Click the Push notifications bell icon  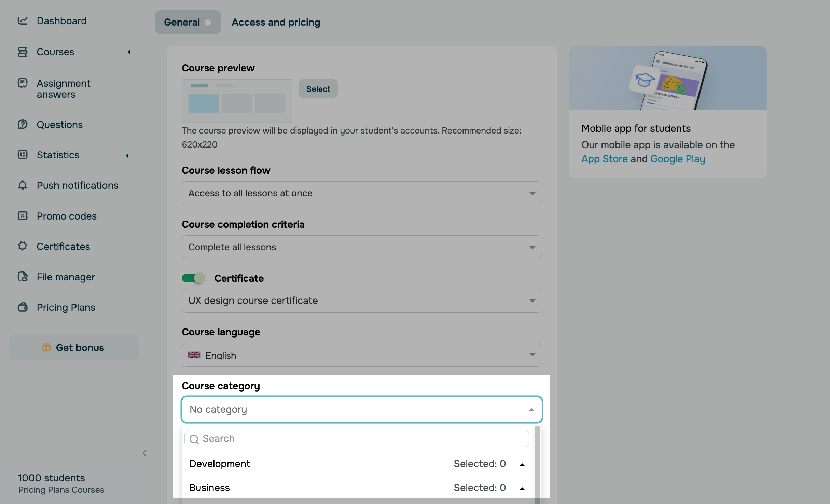click(23, 185)
